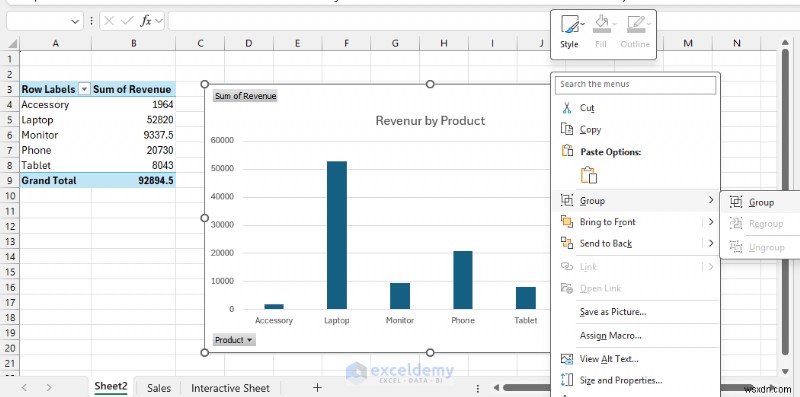Add a new sheet with plus button
The height and width of the screenshot is (397, 800).
pyautogui.click(x=317, y=388)
